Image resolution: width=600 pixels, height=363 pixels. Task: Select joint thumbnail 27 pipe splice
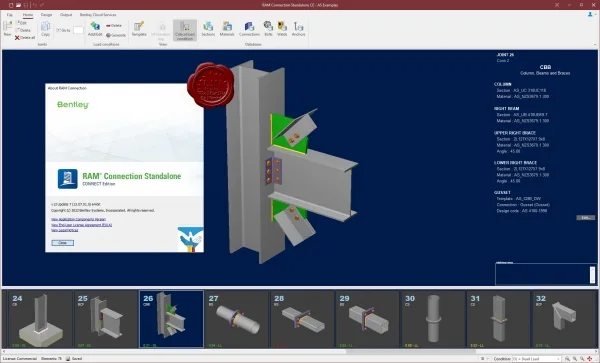tap(237, 319)
